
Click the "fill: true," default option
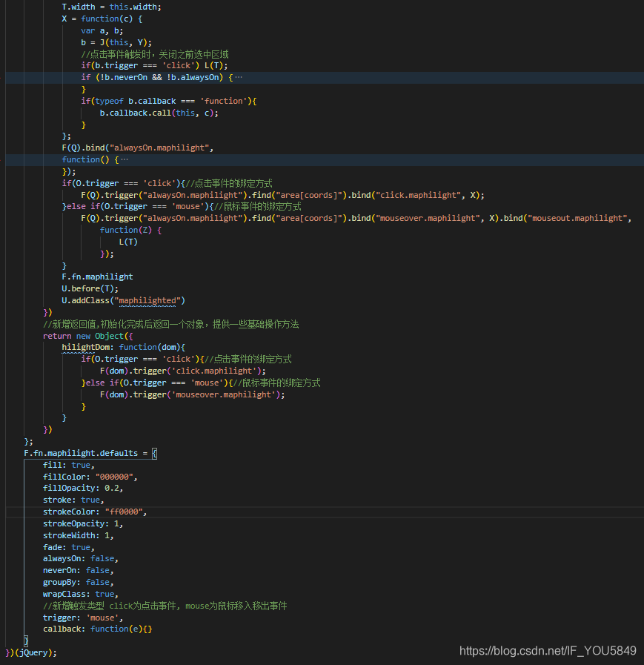pyautogui.click(x=69, y=465)
